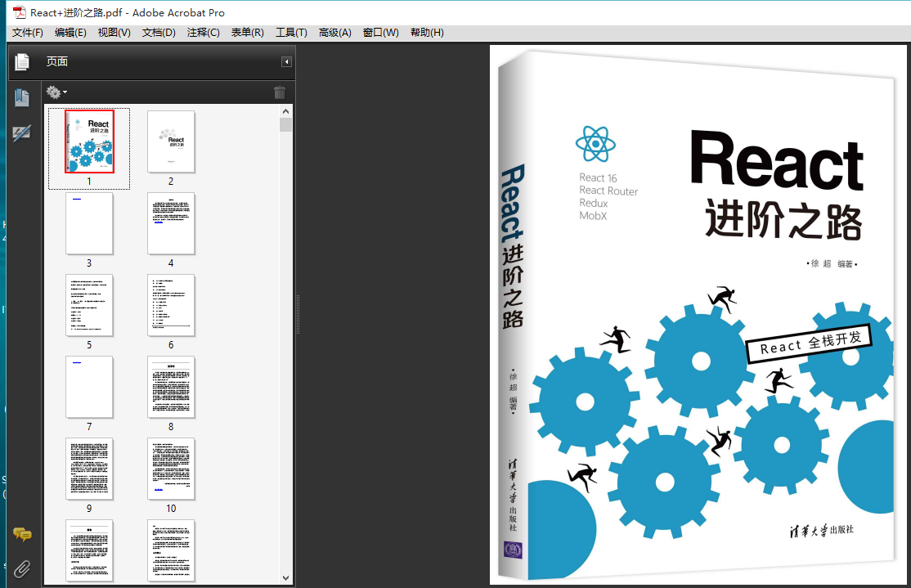Click the Acrobat PDF title bar icon

[20, 12]
